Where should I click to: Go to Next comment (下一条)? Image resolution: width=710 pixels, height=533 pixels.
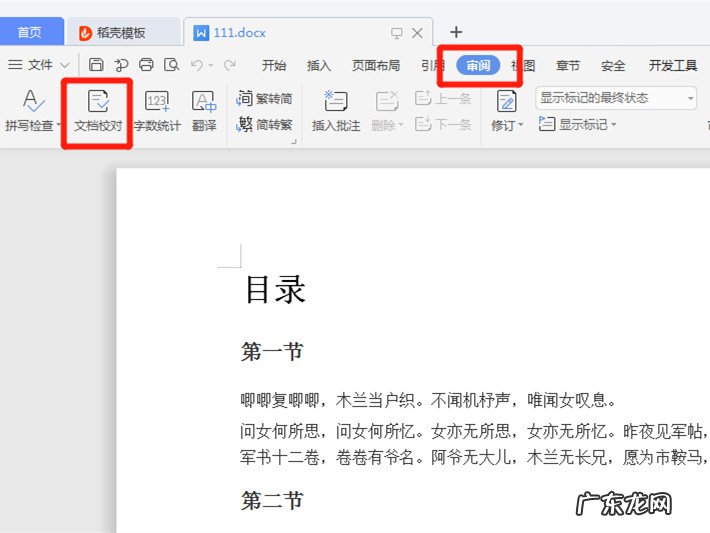(x=443, y=124)
